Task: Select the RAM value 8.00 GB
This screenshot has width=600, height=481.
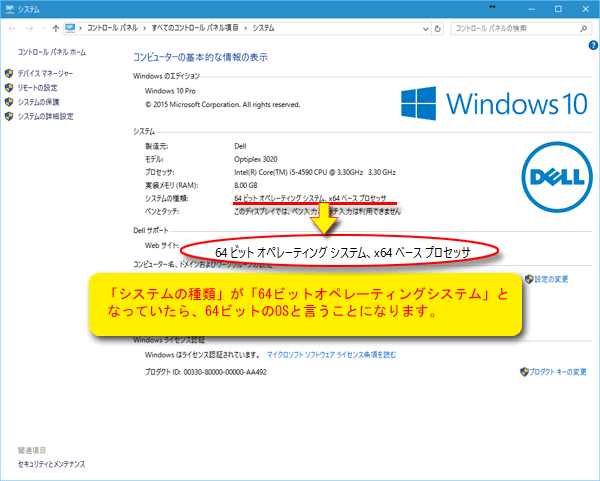Action: pos(246,185)
